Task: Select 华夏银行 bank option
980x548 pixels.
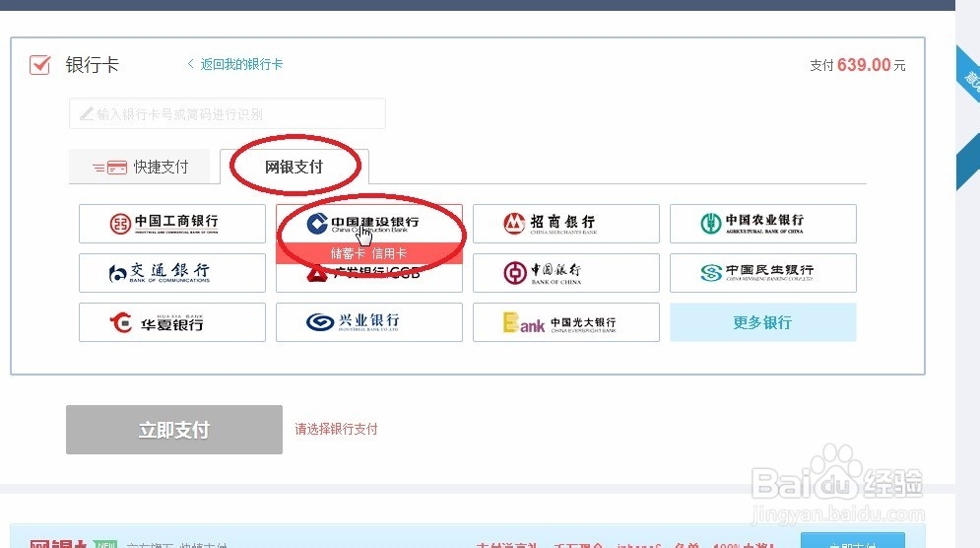Action: click(x=172, y=322)
